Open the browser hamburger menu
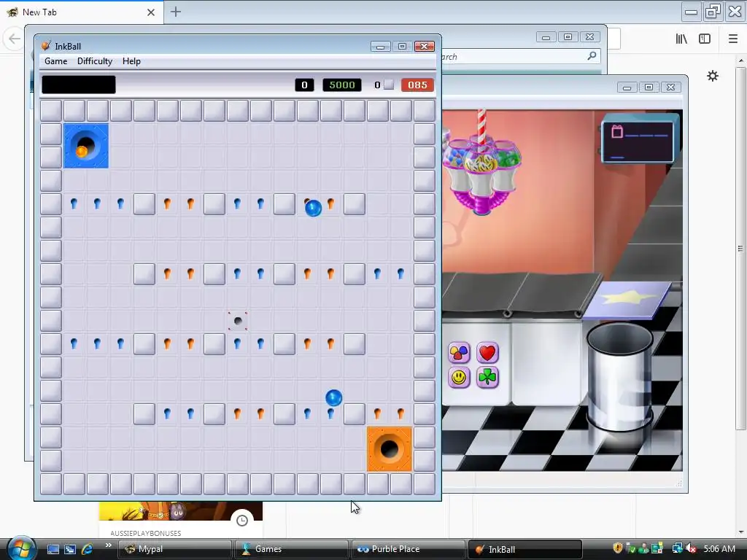This screenshot has height=560, width=747. point(733,39)
